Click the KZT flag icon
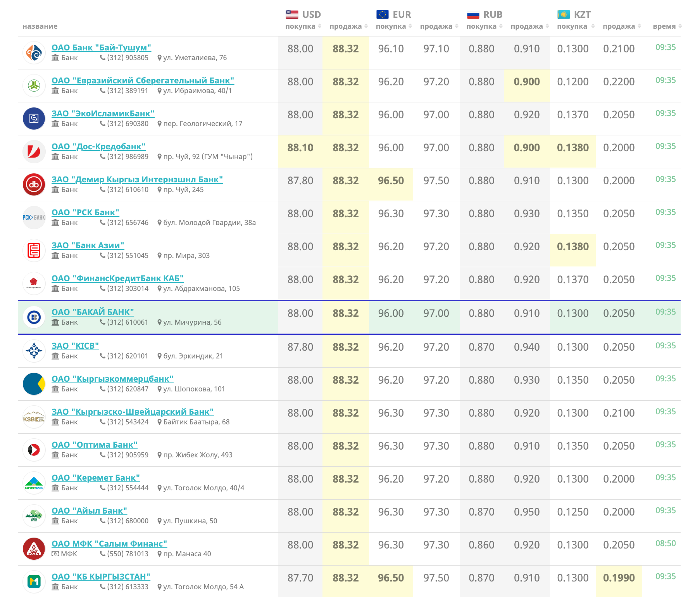 point(564,14)
